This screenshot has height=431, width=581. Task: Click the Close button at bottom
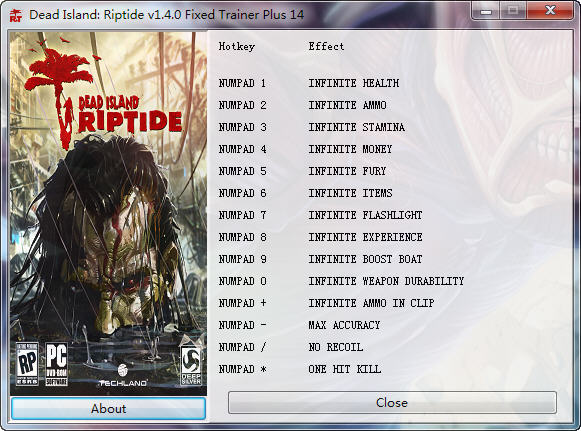coord(392,402)
